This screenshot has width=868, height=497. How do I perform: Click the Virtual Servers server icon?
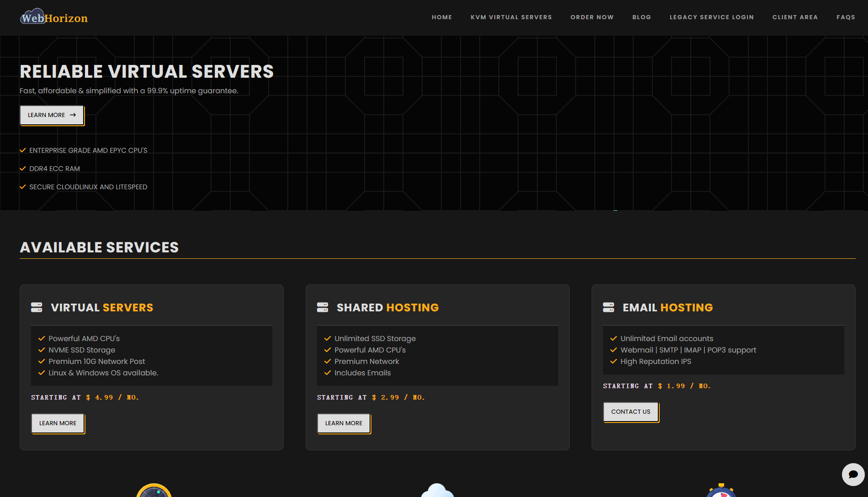pyautogui.click(x=37, y=307)
